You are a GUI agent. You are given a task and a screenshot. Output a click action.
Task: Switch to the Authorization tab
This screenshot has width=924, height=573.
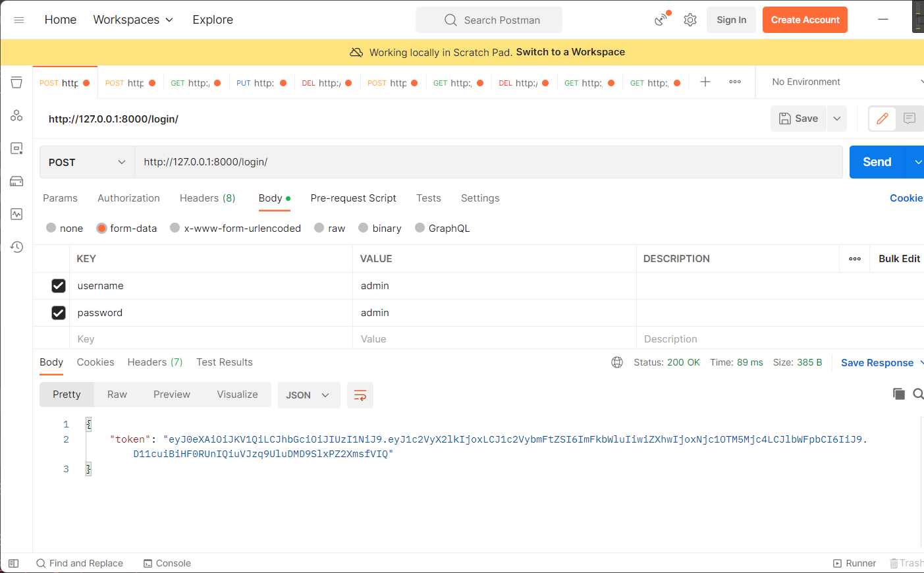128,198
